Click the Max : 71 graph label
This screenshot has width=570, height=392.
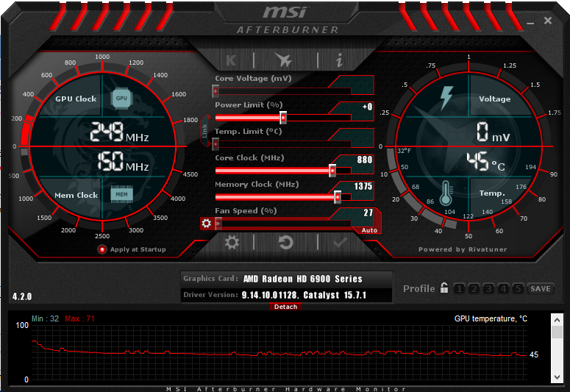[x=80, y=318]
